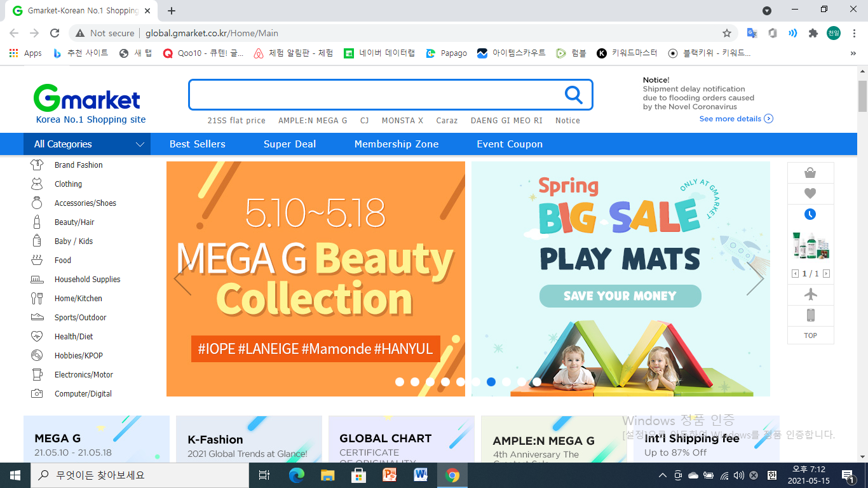This screenshot has width=868, height=488.
Task: Open the Windows notification center
Action: click(847, 475)
